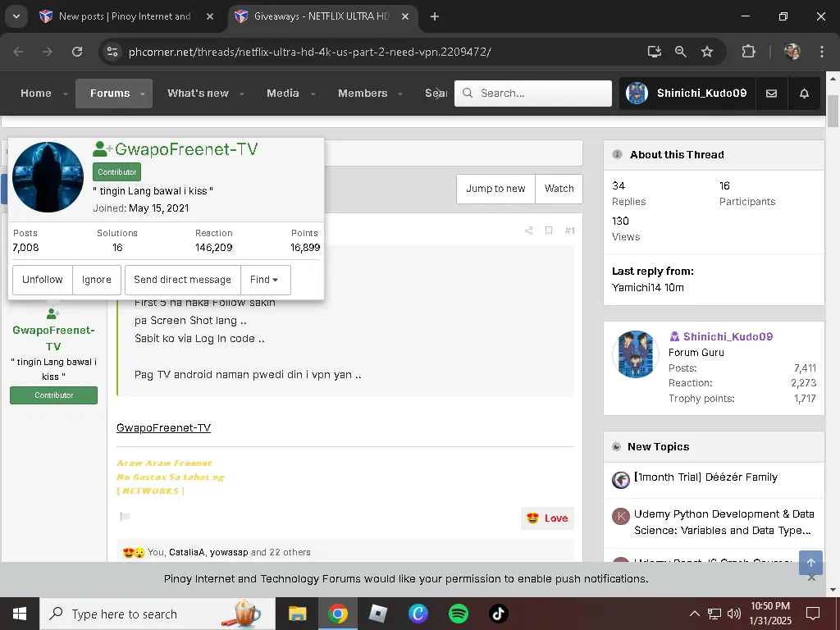Bookmark this page with the star icon
The width and height of the screenshot is (840, 630).
(707, 52)
